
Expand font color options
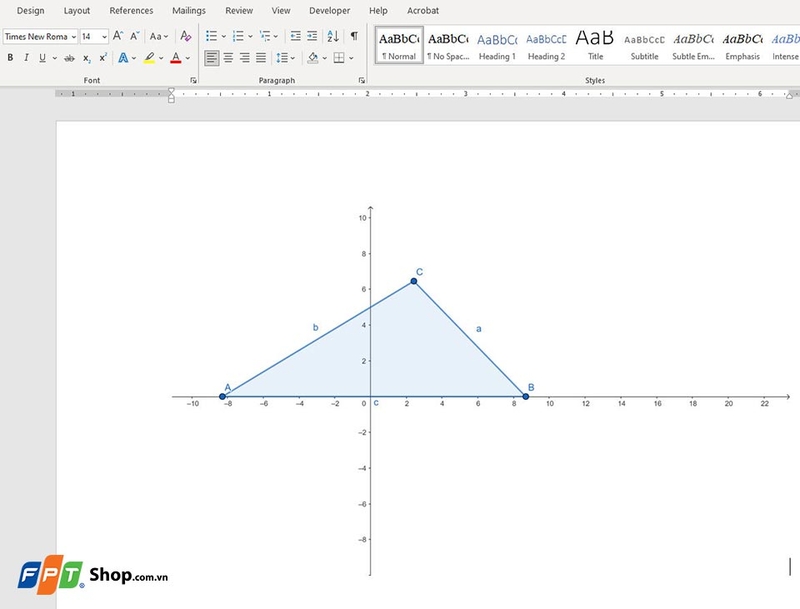pyautogui.click(x=188, y=58)
